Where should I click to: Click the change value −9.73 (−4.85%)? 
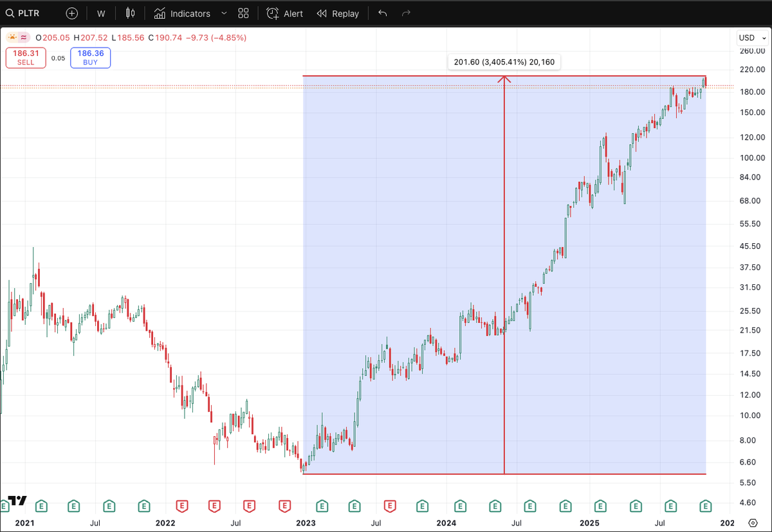coord(215,37)
